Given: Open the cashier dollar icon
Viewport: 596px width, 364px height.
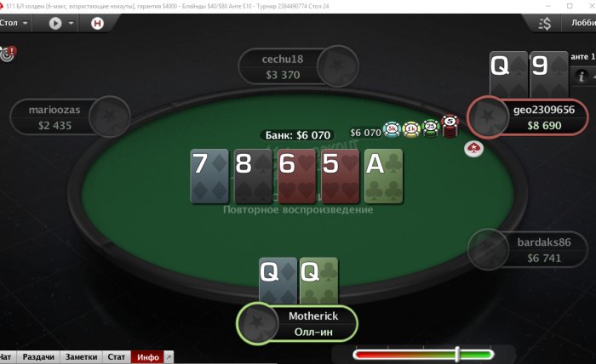Looking at the screenshot, I should tap(545, 24).
